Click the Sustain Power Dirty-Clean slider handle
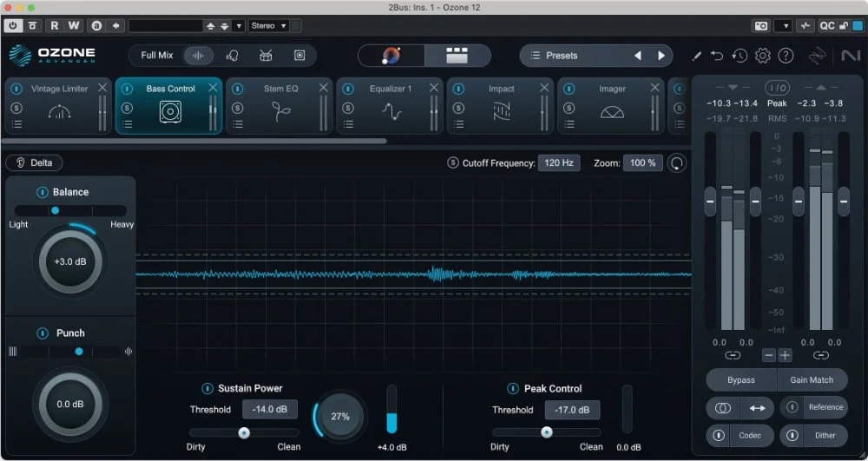Screen dimensions: 868x461 click(244, 432)
